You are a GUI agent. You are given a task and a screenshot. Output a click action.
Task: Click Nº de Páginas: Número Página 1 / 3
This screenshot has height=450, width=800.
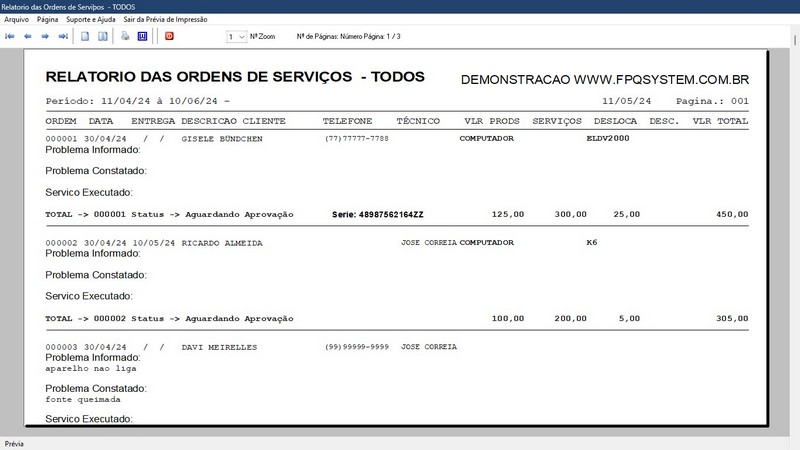point(348,37)
